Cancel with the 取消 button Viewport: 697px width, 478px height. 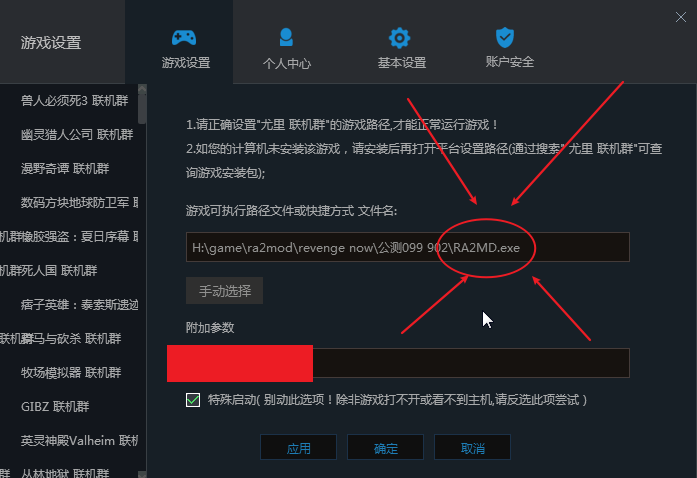point(472,447)
